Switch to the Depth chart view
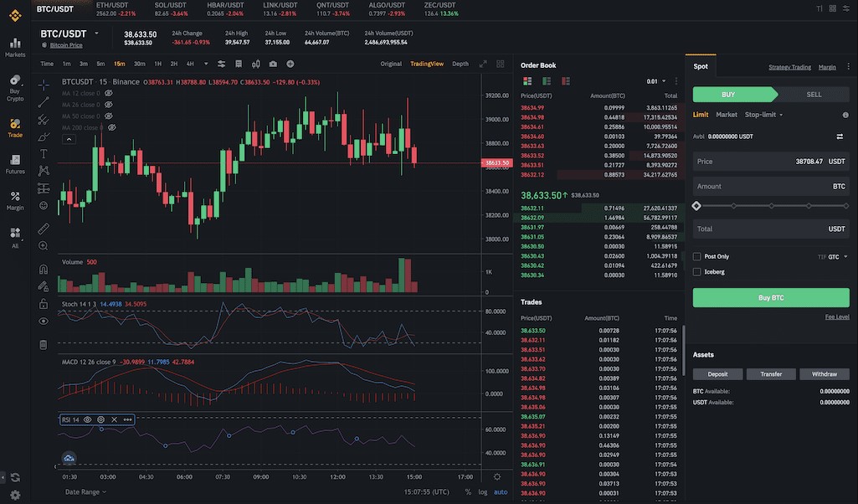The image size is (858, 504). (x=460, y=64)
